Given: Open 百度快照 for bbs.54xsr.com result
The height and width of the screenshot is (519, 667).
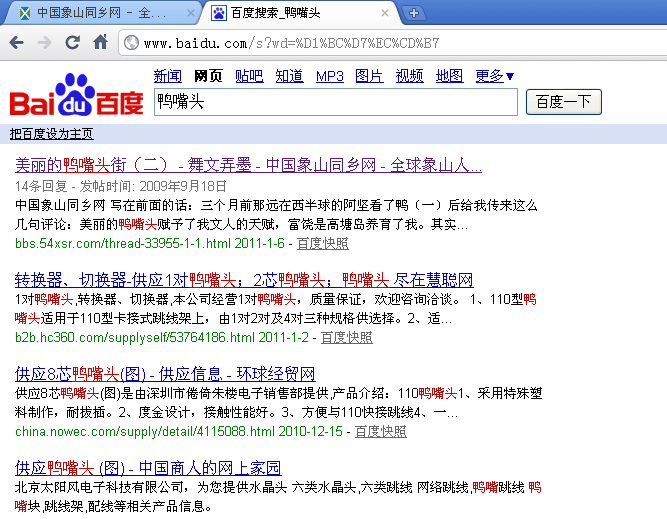Looking at the screenshot, I should (x=322, y=243).
